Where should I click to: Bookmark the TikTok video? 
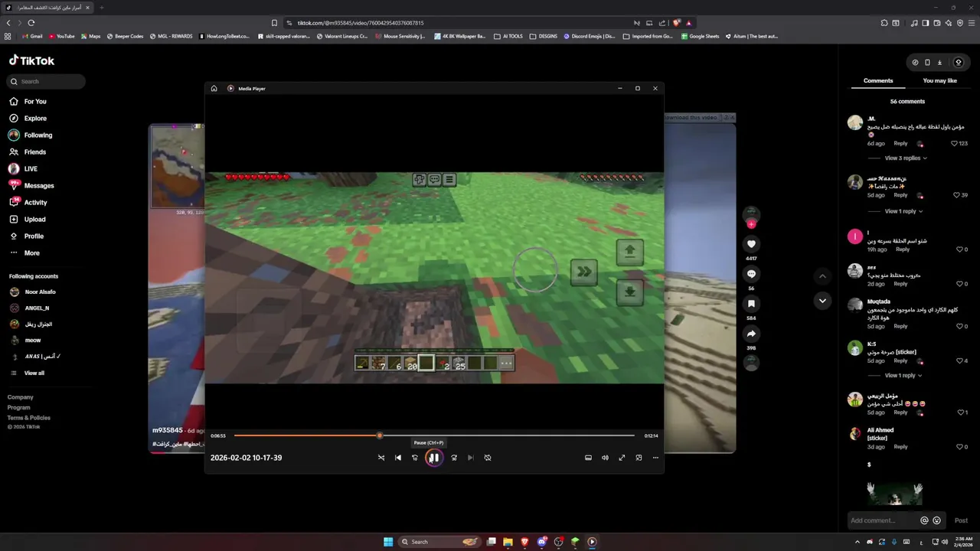pos(751,304)
